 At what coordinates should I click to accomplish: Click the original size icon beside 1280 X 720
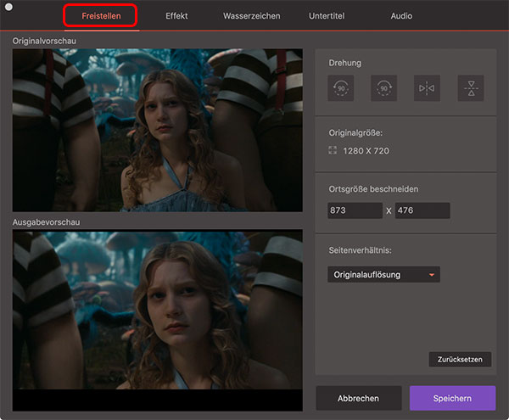333,150
